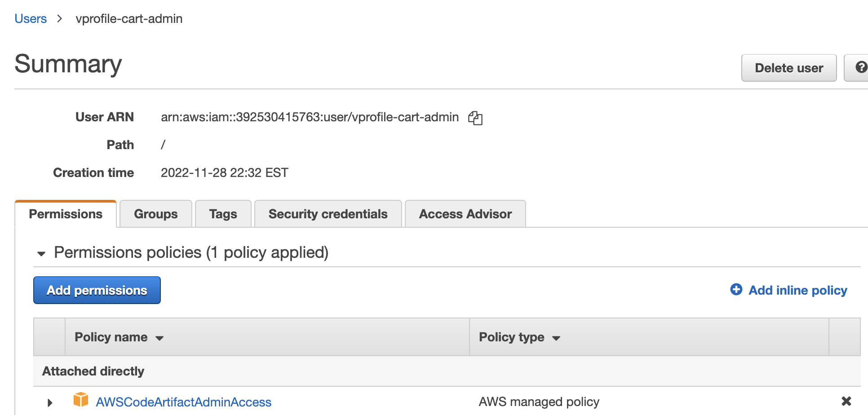
Task: Click the Summary heading
Action: tap(68, 64)
